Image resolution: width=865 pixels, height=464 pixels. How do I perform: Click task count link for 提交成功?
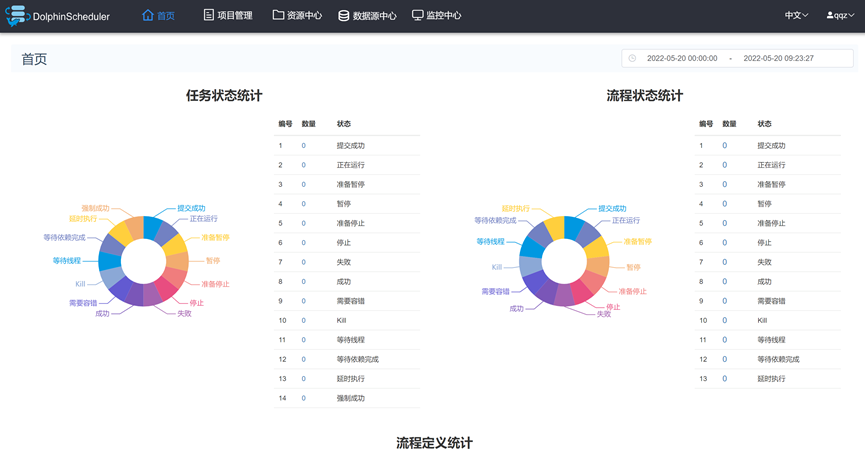(x=303, y=146)
